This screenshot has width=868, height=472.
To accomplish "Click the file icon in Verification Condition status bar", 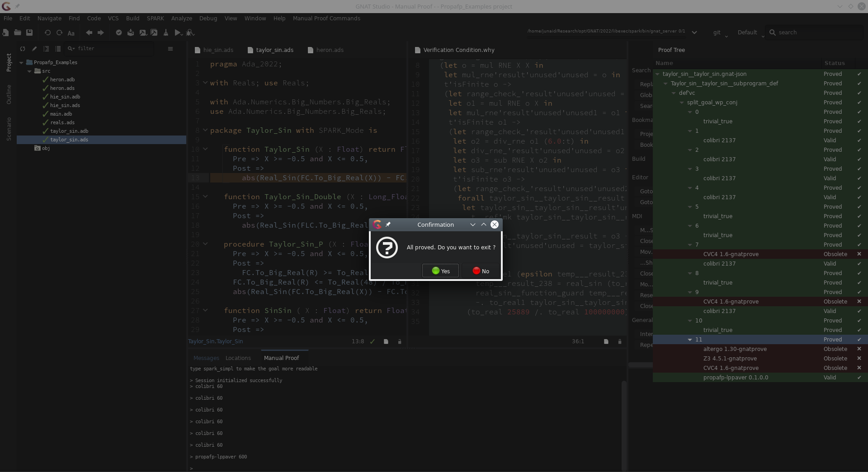I will (x=606, y=341).
